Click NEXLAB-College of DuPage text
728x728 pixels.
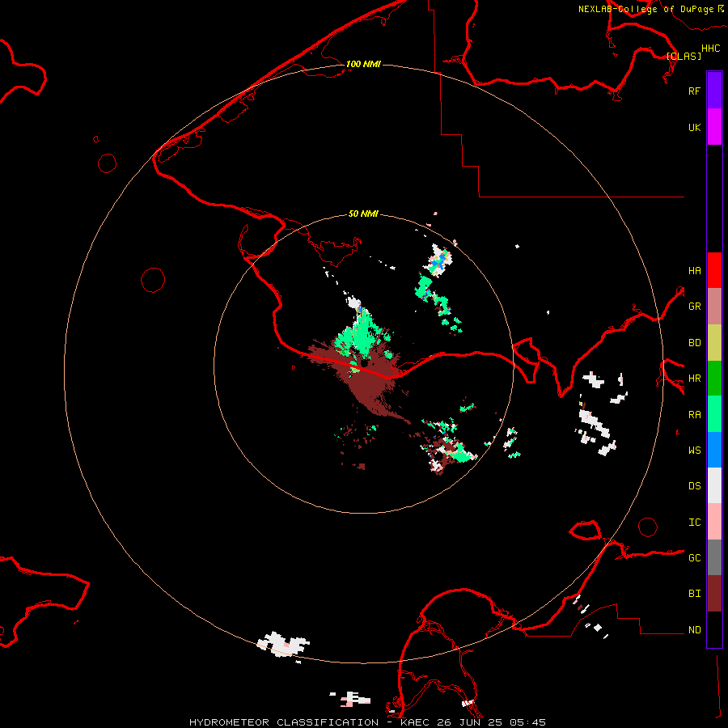coord(645,9)
